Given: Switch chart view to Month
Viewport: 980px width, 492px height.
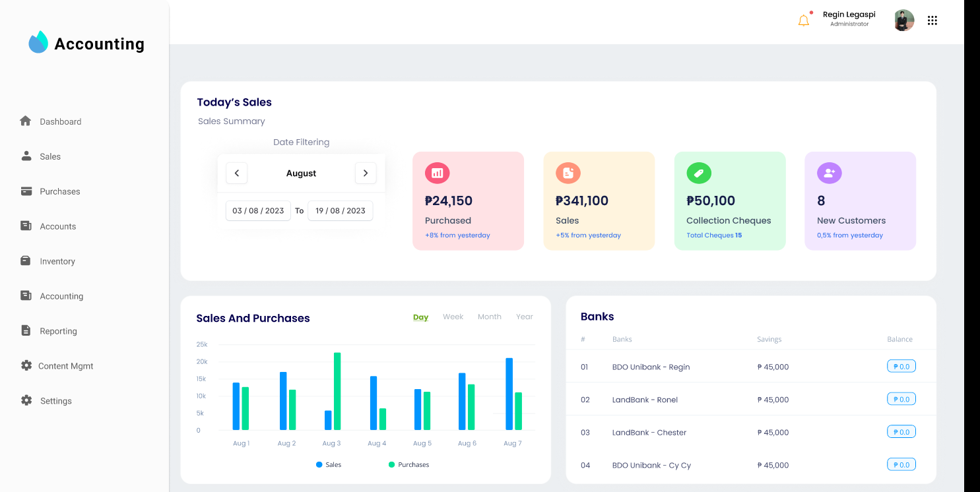Looking at the screenshot, I should 489,317.
